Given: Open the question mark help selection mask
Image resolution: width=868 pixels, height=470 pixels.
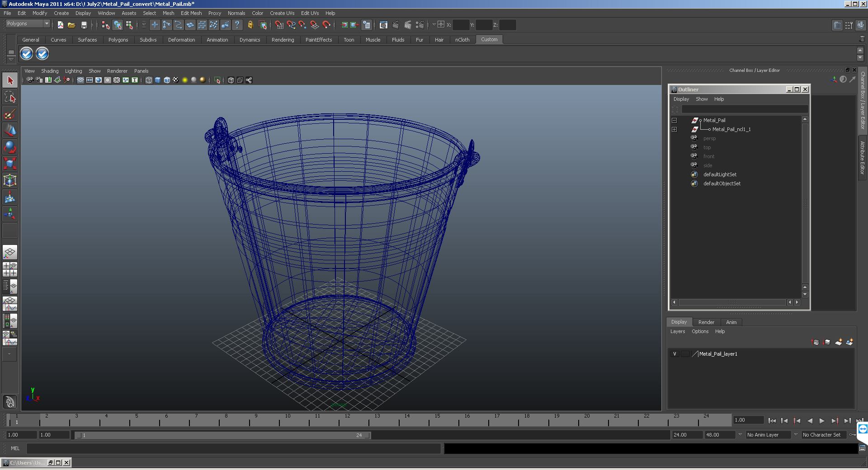Looking at the screenshot, I should point(237,25).
